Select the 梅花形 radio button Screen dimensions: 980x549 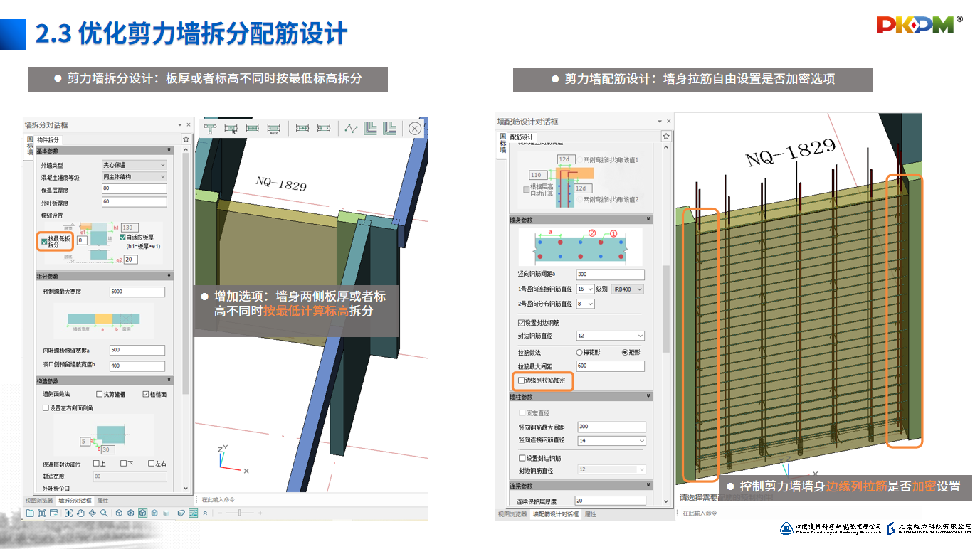coord(579,352)
